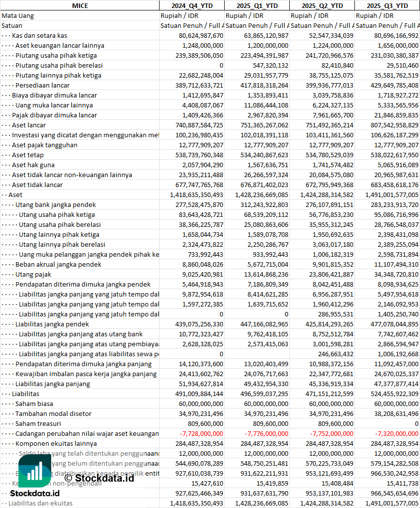This screenshot has height=508, width=420.
Task: Click total Aset value 1,418,635,350,493 in Aset row
Action: [x=197, y=195]
